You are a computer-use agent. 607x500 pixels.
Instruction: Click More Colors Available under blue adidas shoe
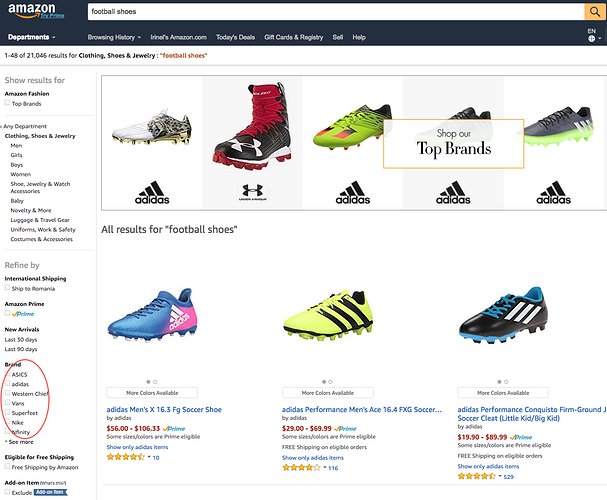click(x=153, y=393)
